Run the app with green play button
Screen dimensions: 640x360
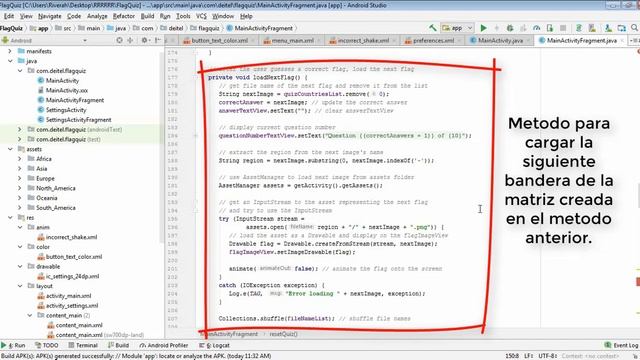tap(483, 28)
